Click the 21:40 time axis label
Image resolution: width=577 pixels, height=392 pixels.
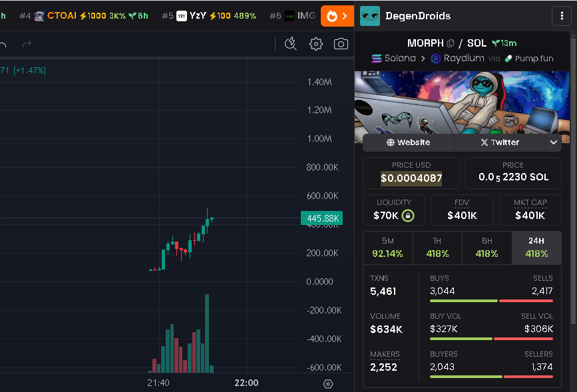tap(158, 383)
